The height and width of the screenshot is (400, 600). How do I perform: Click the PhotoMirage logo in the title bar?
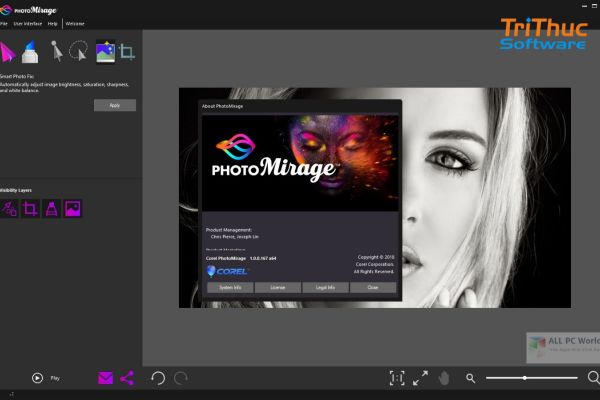[28, 10]
